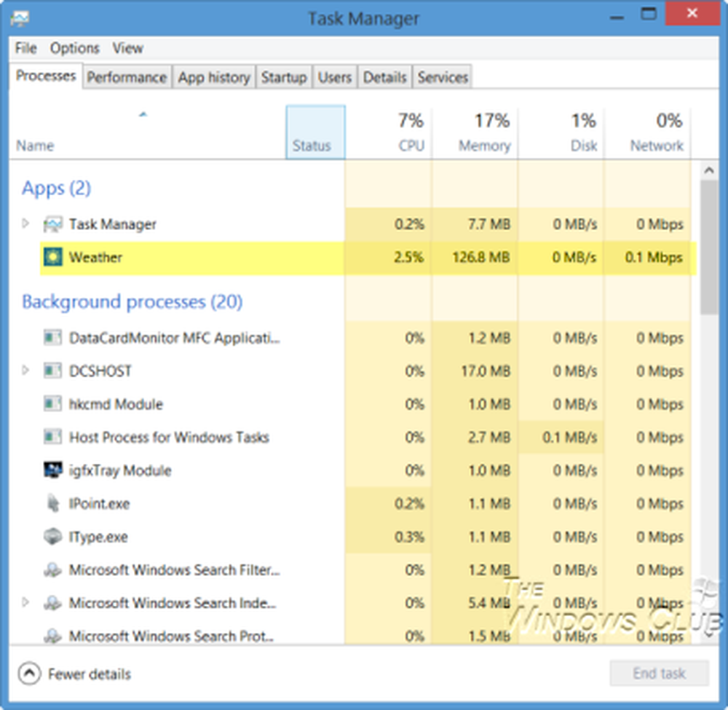The height and width of the screenshot is (710, 728).
Task: Click the Microsoft Windows Search Filter icon
Action: point(52,569)
